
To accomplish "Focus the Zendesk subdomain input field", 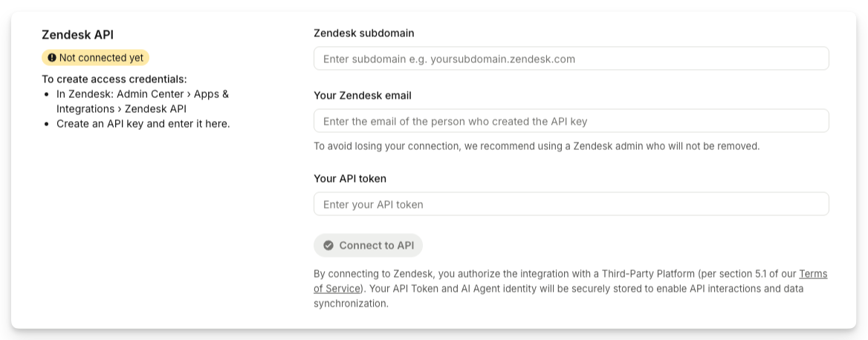I will coord(571,59).
